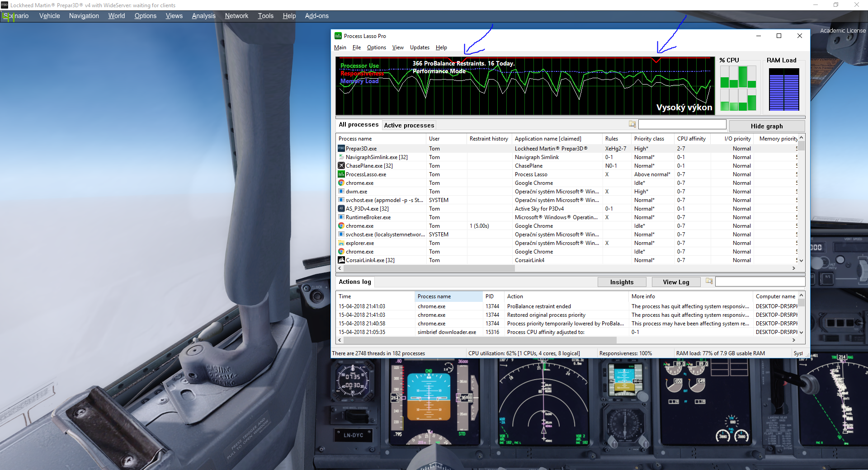Open the Views menu in Prepar3D

pyautogui.click(x=174, y=16)
